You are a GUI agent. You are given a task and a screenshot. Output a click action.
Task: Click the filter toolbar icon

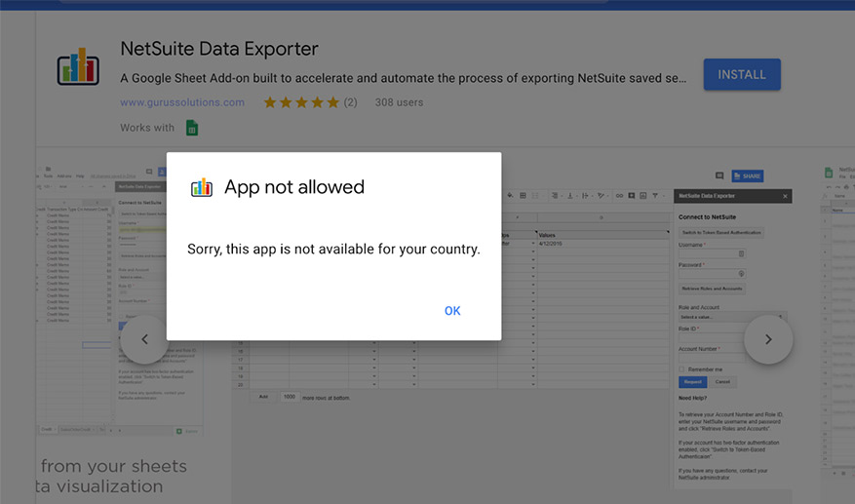pyautogui.click(x=655, y=196)
